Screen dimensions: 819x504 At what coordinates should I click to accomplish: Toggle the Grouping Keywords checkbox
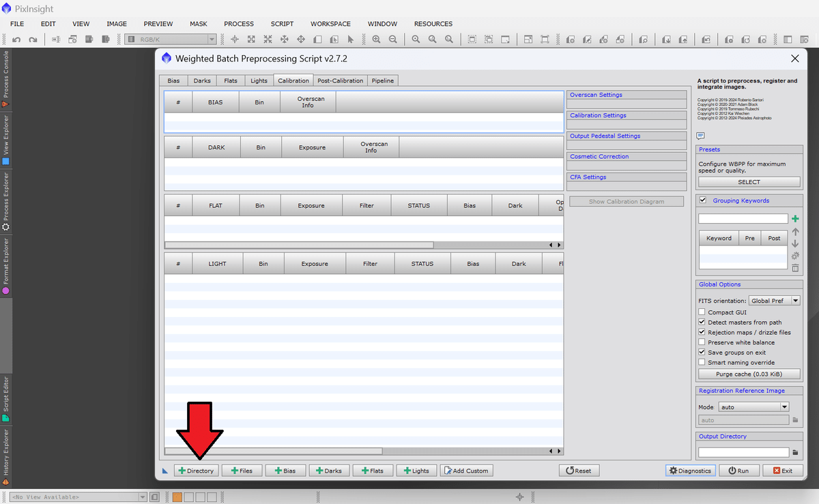[703, 201]
